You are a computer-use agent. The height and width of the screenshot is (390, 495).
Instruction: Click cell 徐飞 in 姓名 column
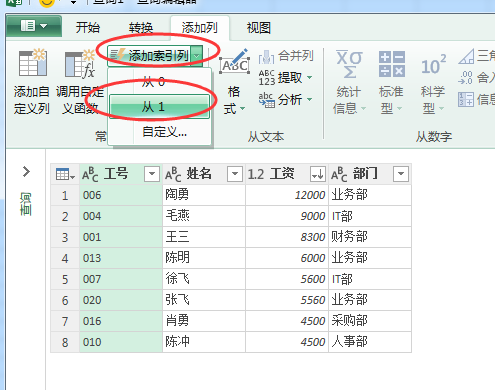pos(204,279)
